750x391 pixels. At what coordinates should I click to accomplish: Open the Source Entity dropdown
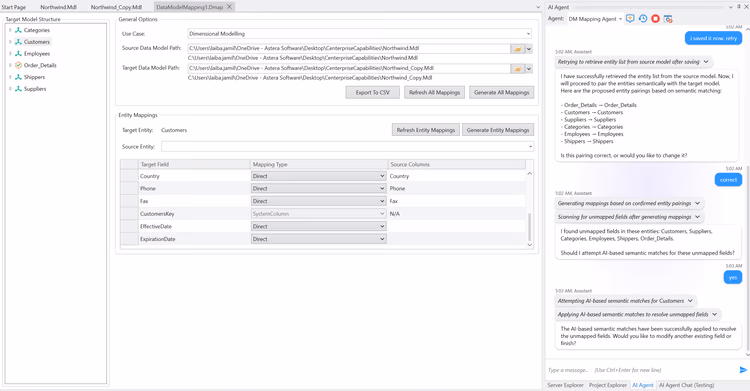pos(530,146)
